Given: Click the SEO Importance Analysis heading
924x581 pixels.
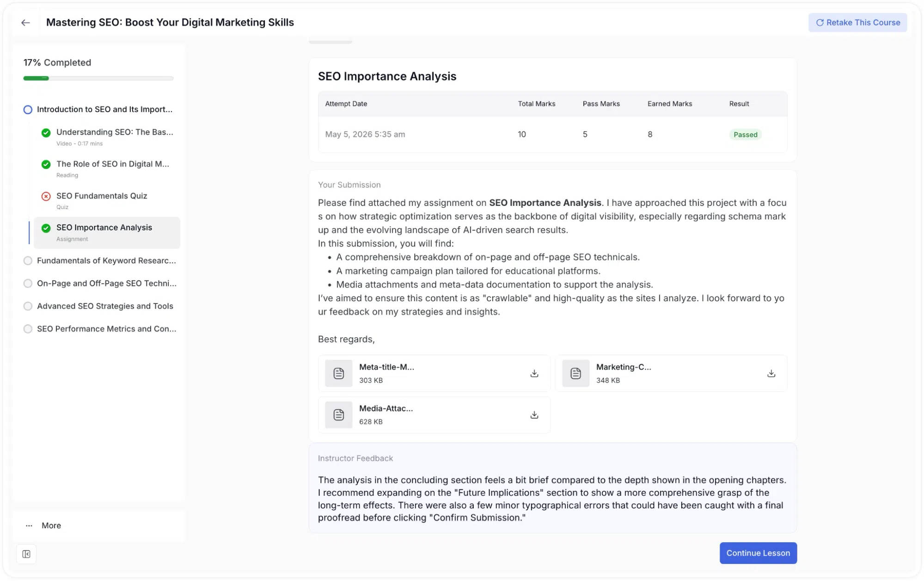Looking at the screenshot, I should point(387,76).
